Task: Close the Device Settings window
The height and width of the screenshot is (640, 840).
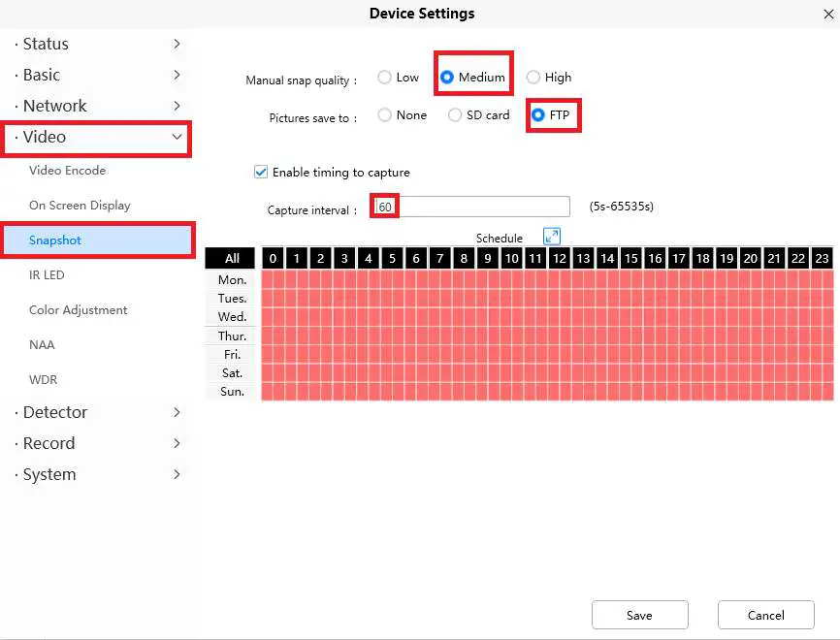Action: 827,14
